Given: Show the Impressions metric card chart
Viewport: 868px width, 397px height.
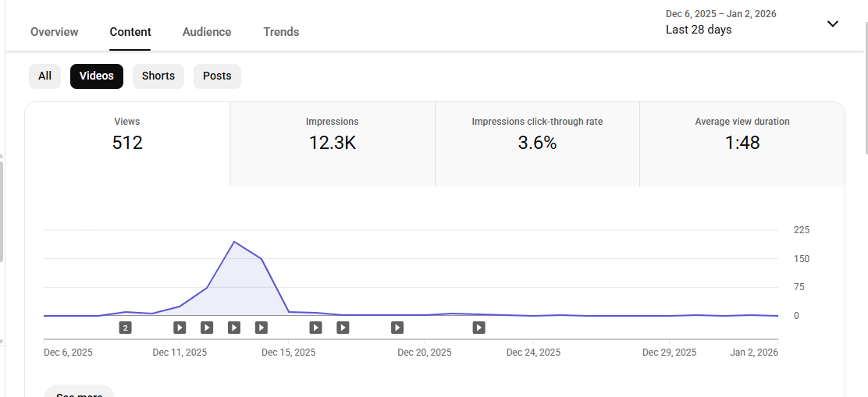Looking at the screenshot, I should [x=333, y=144].
